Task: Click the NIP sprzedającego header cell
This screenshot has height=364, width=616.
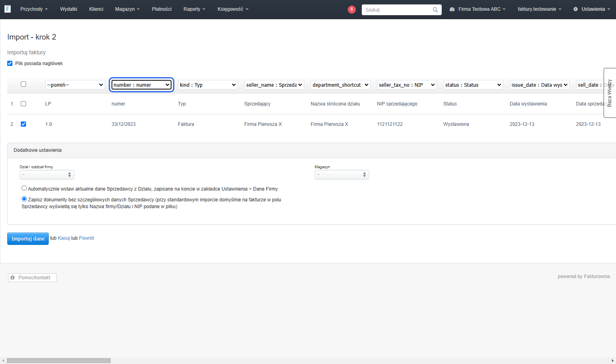Action: pos(397,104)
